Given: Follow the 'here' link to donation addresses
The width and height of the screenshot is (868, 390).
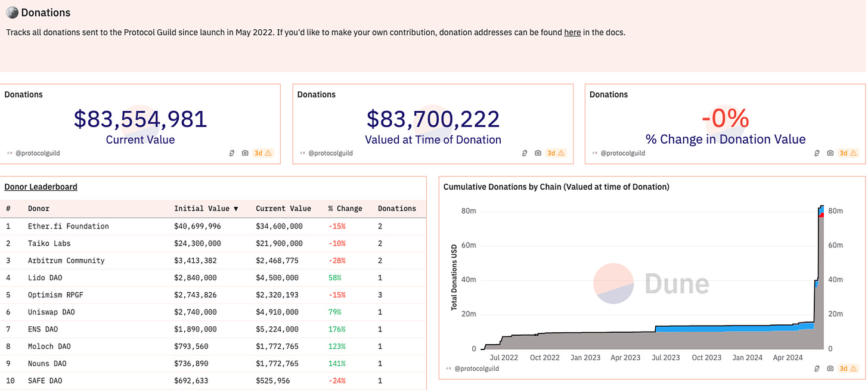Looking at the screenshot, I should click(572, 32).
